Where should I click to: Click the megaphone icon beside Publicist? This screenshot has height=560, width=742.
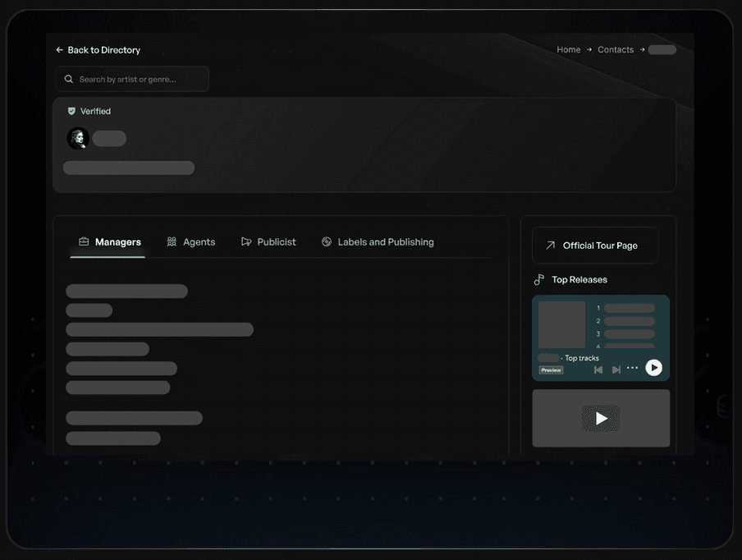(x=245, y=241)
